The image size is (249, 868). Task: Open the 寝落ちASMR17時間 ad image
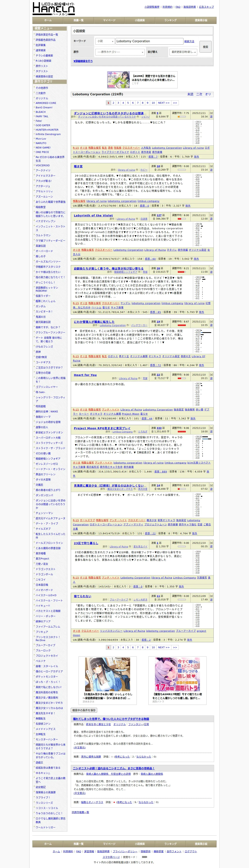pyautogui.click(x=177, y=674)
